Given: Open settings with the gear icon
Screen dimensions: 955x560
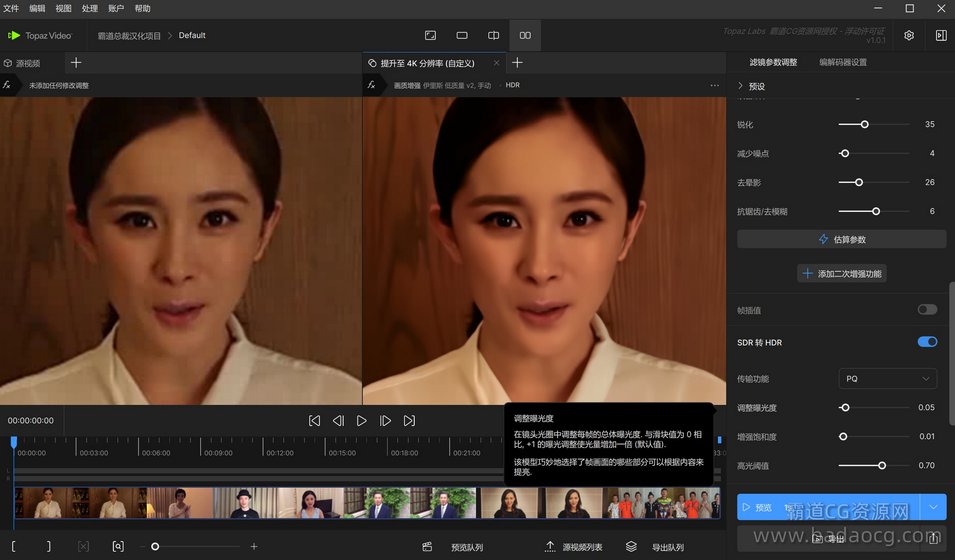Looking at the screenshot, I should pyautogui.click(x=909, y=35).
